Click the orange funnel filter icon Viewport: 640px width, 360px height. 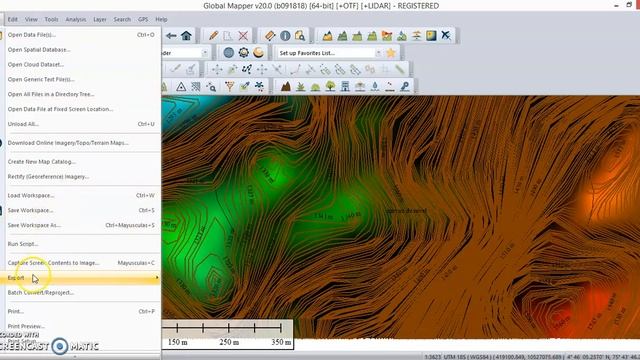[229, 87]
